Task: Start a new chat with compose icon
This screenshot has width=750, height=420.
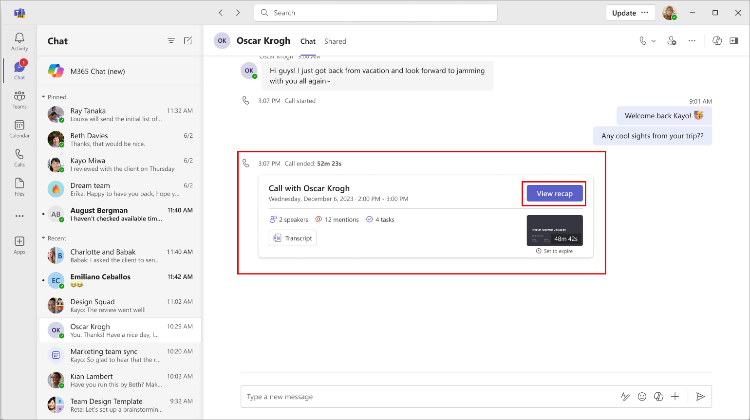Action: (x=188, y=41)
